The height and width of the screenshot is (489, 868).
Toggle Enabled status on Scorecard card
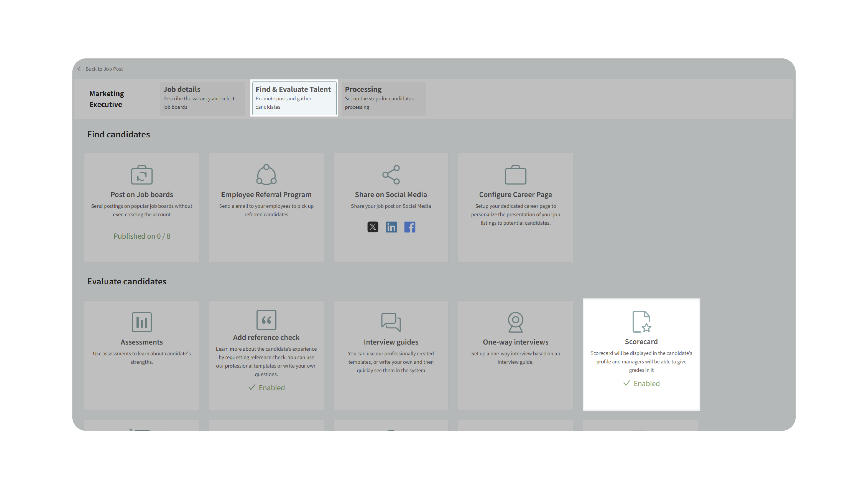[x=641, y=383]
